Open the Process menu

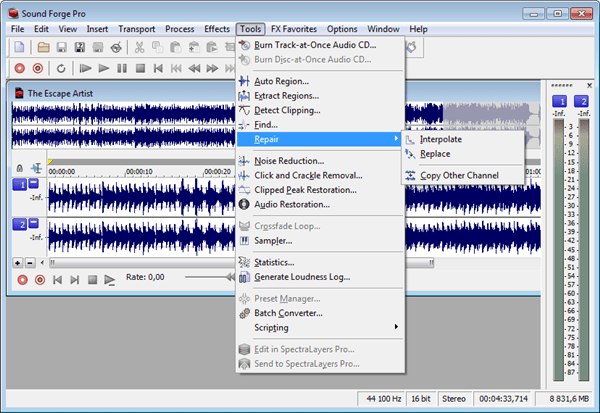180,29
